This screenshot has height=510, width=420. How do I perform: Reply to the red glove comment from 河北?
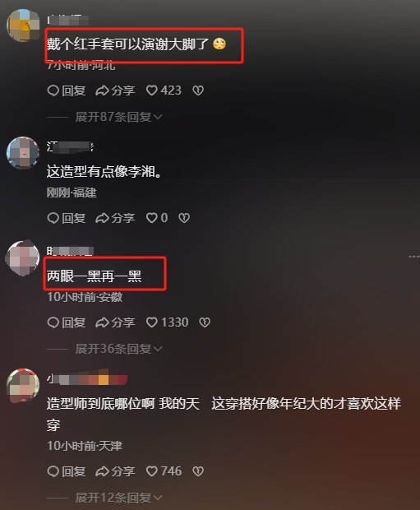click(x=67, y=90)
